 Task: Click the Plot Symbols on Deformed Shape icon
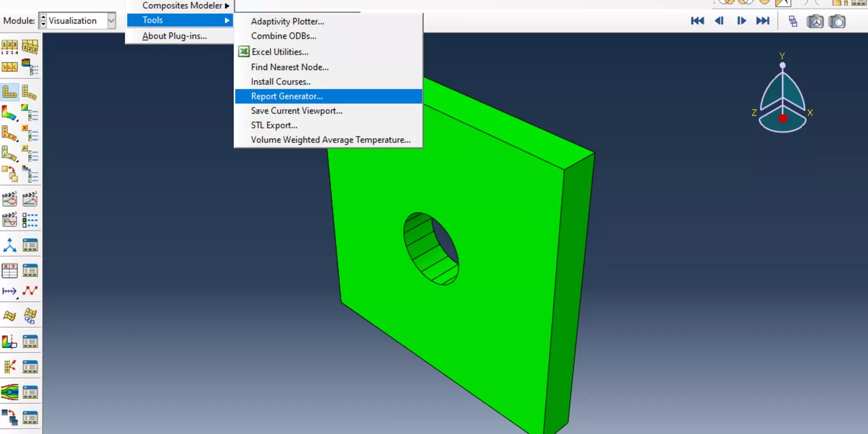[x=9, y=134]
